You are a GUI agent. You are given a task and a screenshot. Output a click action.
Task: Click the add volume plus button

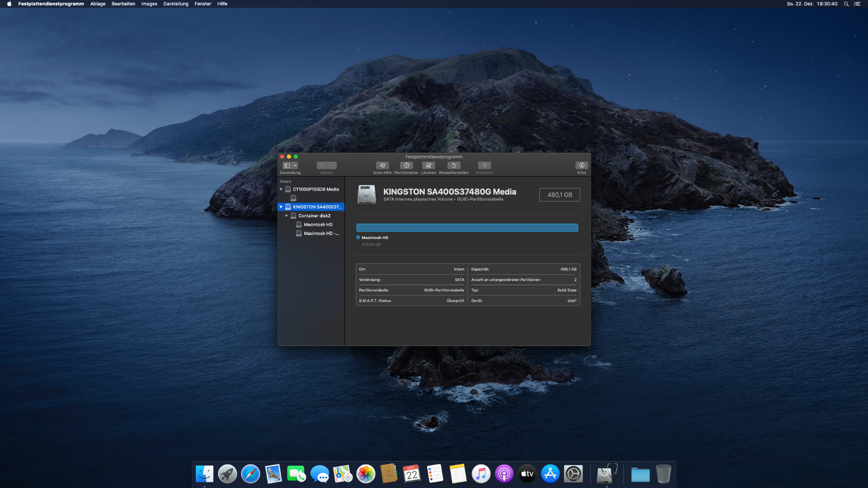(321, 165)
